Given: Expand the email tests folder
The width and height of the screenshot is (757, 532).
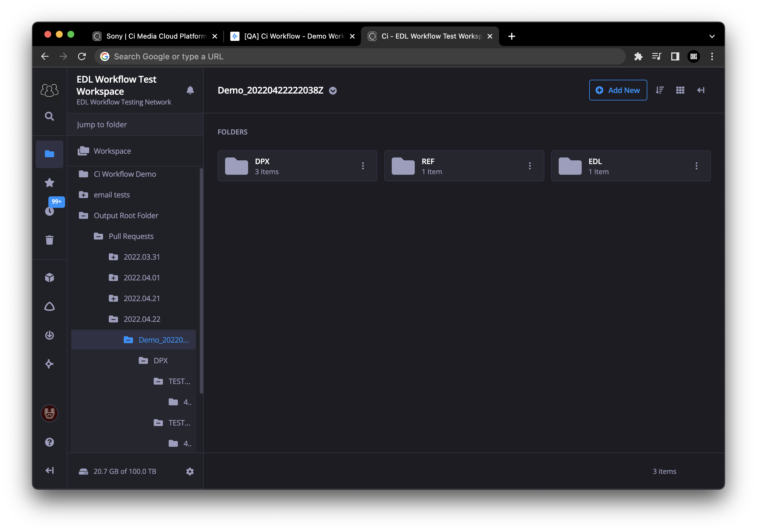Looking at the screenshot, I should pos(83,195).
